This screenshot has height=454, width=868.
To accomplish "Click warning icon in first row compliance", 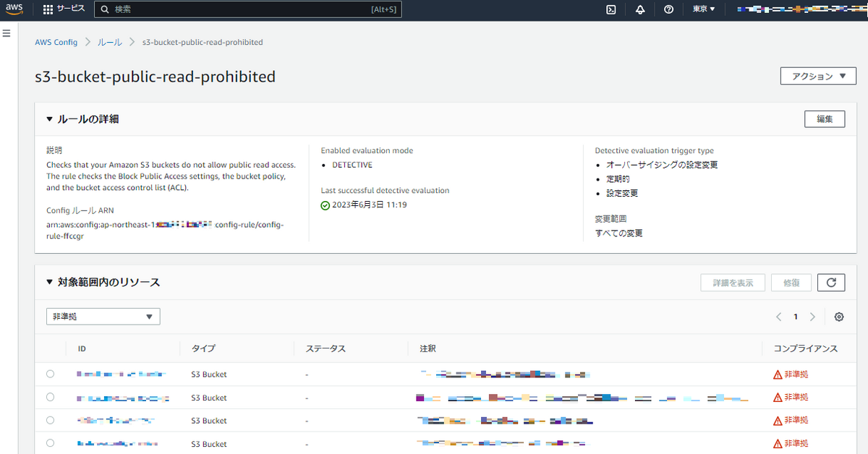I will (778, 374).
